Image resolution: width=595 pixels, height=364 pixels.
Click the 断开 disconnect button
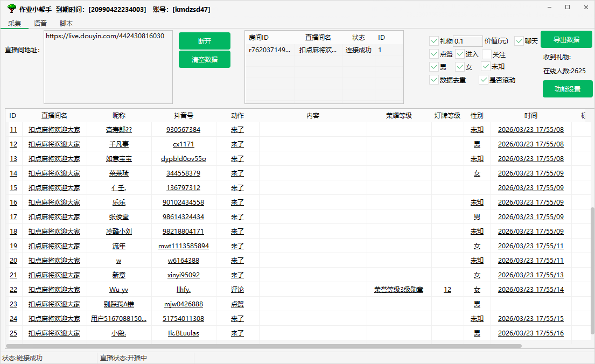[205, 41]
